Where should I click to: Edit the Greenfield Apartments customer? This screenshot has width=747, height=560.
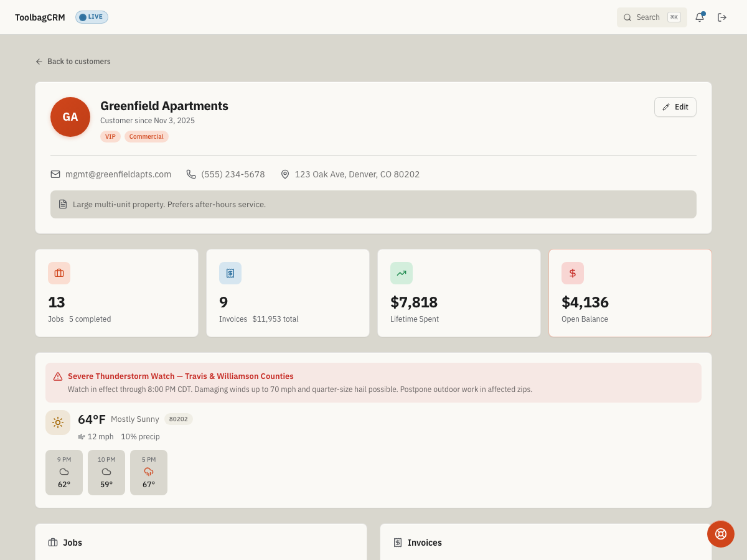[675, 107]
